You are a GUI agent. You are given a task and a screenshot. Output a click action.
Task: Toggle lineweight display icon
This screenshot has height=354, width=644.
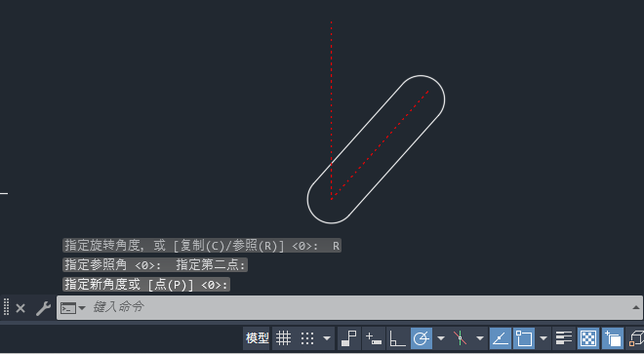[x=564, y=338]
